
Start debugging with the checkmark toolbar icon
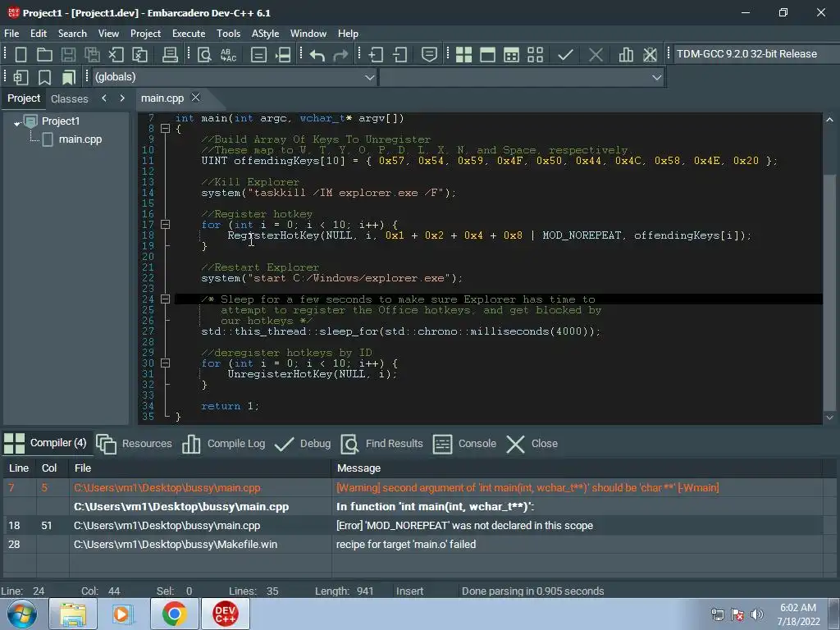coord(565,55)
